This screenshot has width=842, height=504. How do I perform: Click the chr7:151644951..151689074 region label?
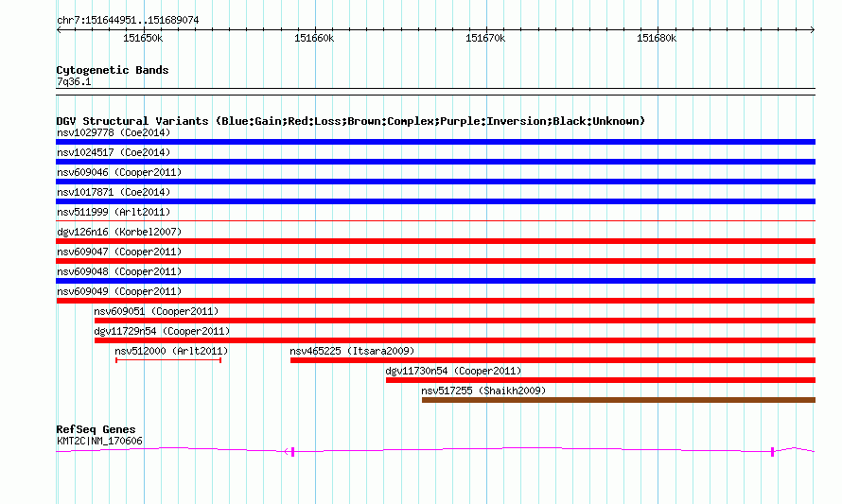point(128,20)
